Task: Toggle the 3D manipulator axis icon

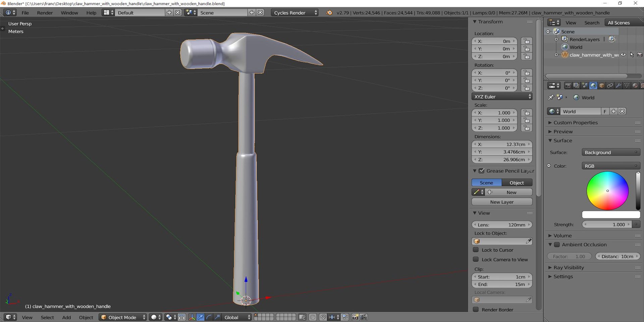Action: point(192,317)
